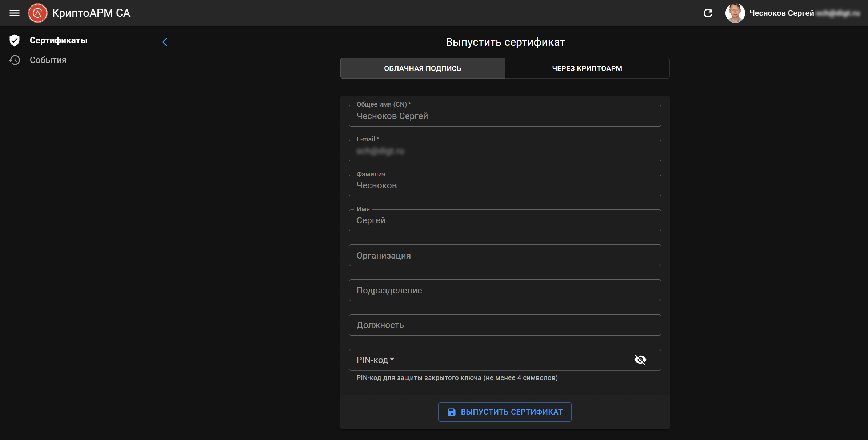Click the PIN-код hint text below field
This screenshot has height=440, width=868.
(x=457, y=378)
